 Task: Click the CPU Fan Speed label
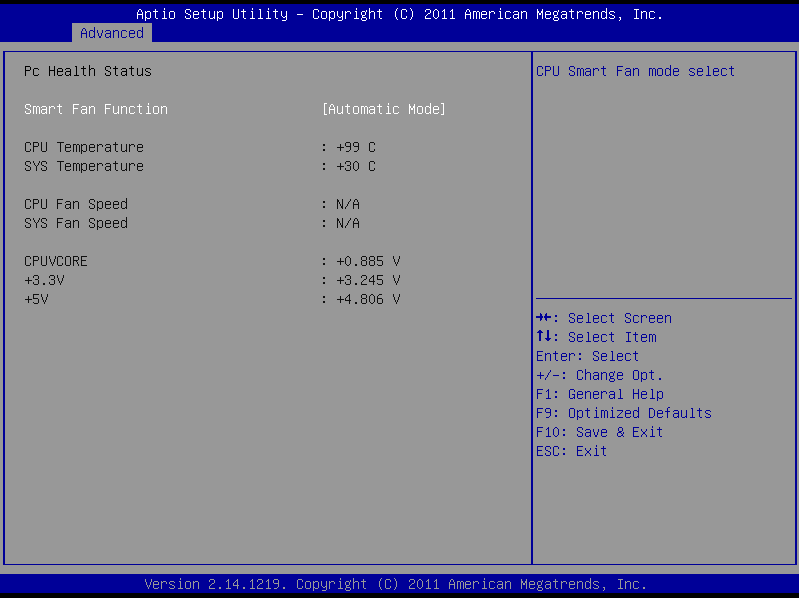click(76, 204)
